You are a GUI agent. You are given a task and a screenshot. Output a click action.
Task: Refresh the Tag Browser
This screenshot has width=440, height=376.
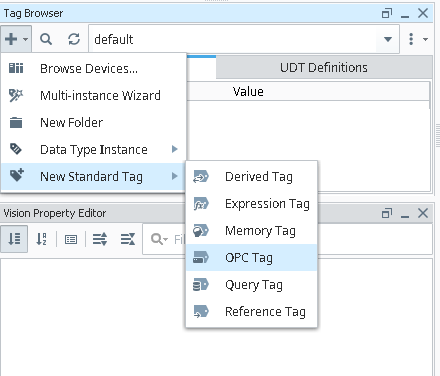74,39
